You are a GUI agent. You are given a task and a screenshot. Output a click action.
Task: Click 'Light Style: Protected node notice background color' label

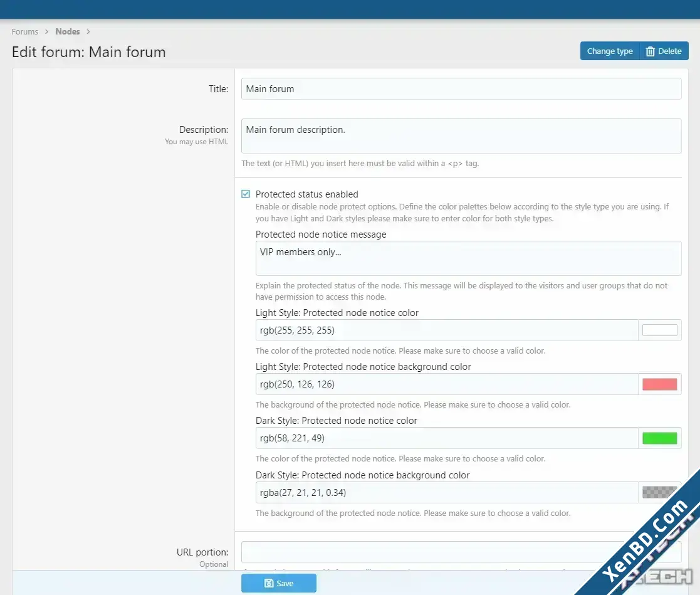[363, 367]
